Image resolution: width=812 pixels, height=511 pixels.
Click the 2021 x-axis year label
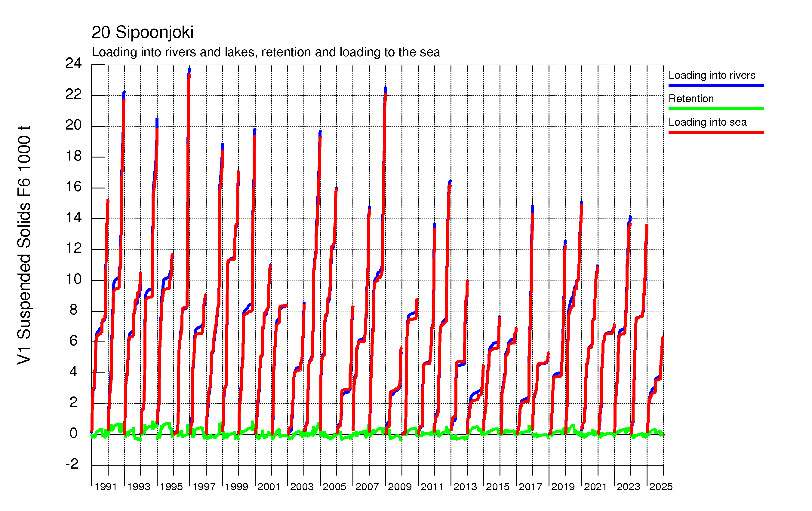(595, 487)
